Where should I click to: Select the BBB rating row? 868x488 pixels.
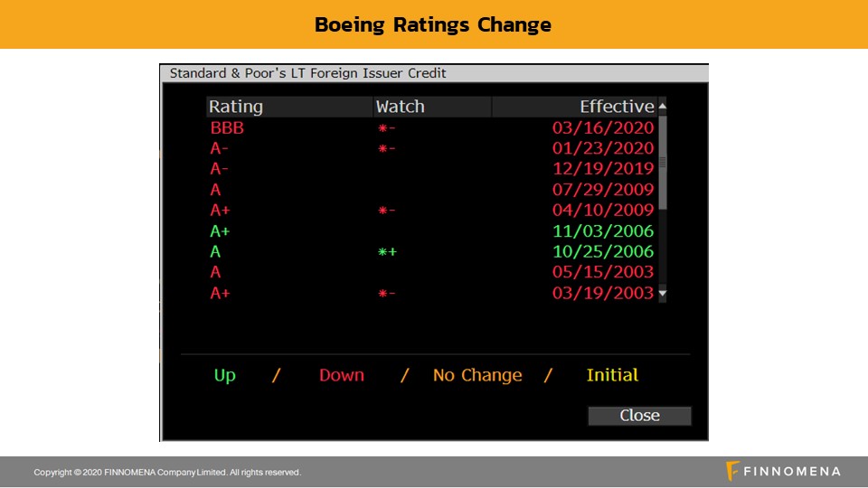pos(227,128)
